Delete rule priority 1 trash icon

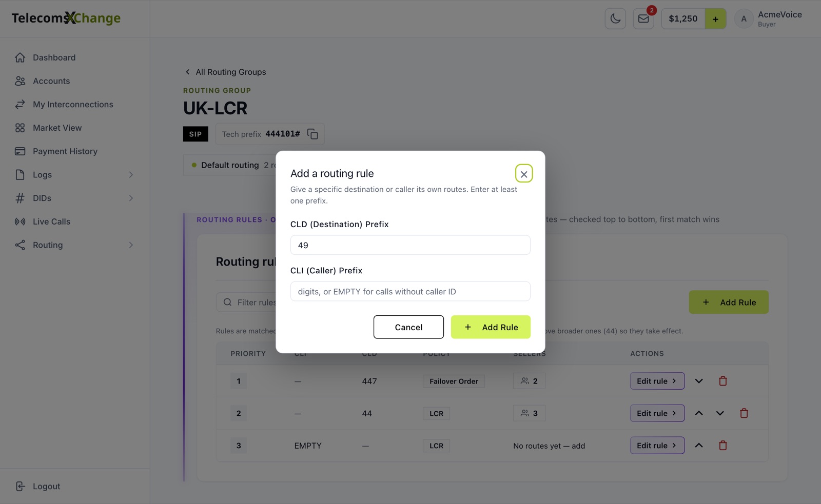click(x=723, y=381)
